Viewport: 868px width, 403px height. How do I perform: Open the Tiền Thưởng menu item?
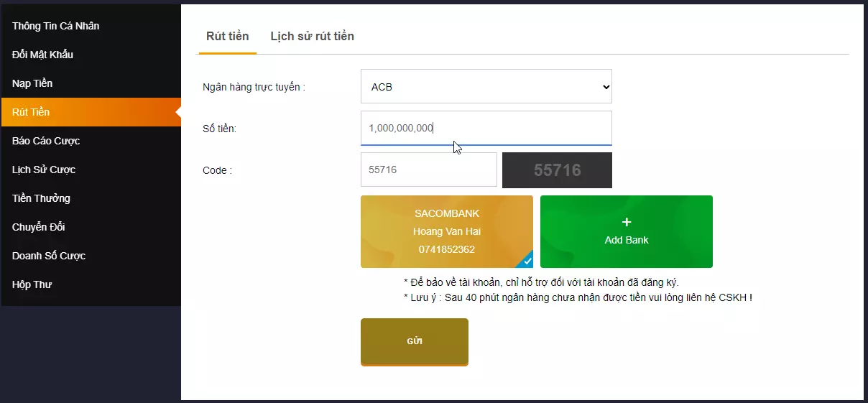pyautogui.click(x=41, y=198)
